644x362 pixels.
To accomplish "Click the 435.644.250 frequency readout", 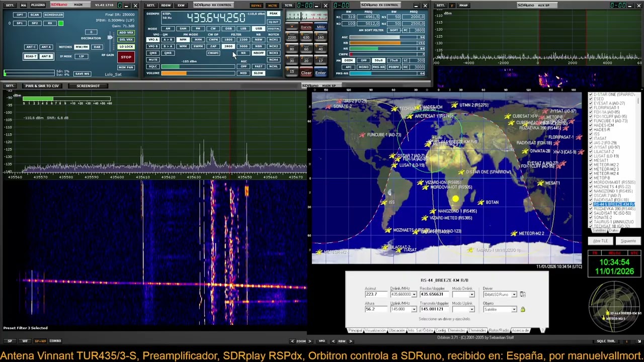I will (216, 18).
